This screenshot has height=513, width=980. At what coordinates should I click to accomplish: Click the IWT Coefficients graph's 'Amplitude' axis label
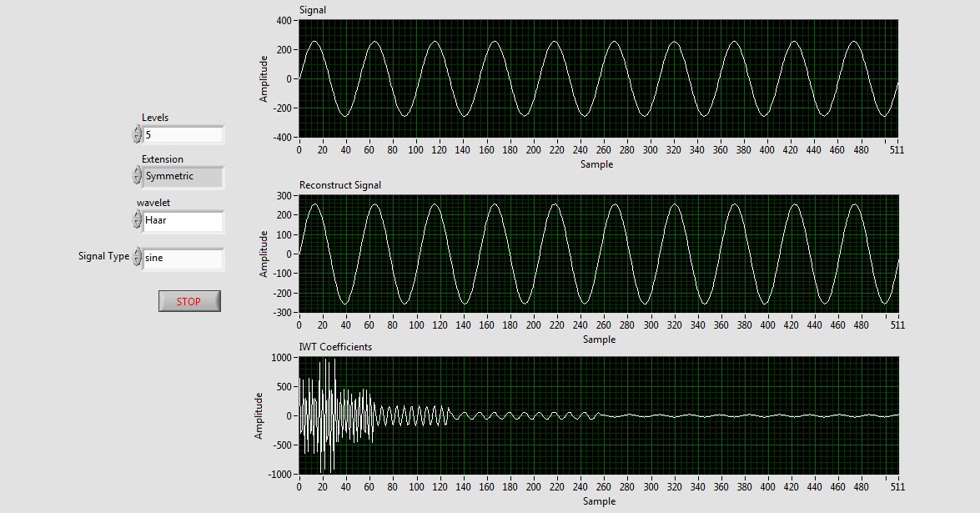tap(258, 415)
